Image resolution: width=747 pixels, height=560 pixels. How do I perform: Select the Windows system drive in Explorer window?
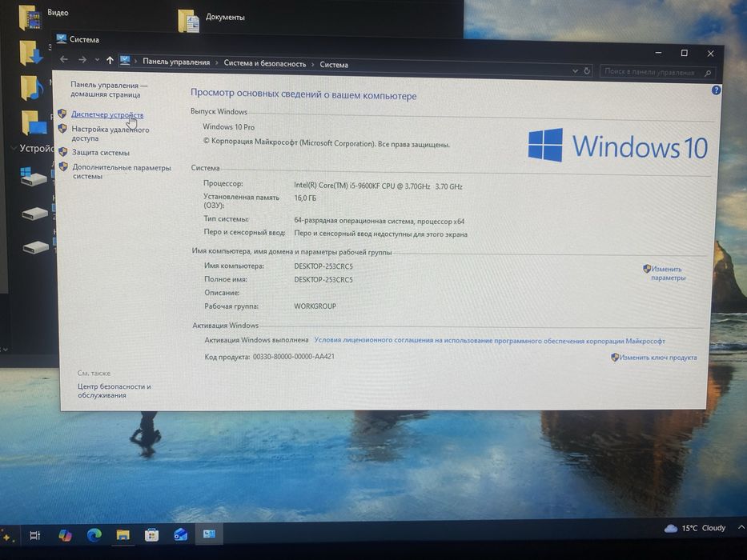pos(34,177)
